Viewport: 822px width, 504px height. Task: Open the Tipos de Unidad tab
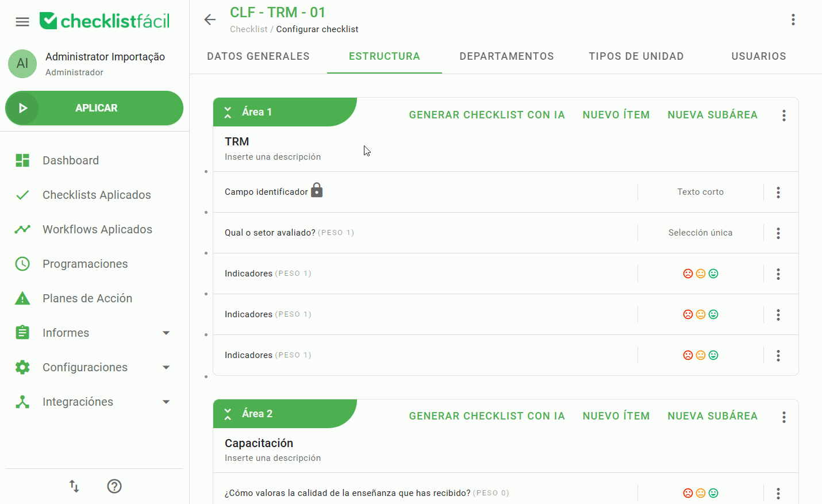click(636, 56)
